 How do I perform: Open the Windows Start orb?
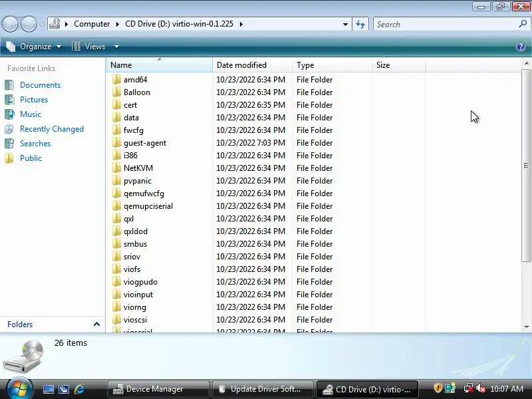(x=19, y=389)
